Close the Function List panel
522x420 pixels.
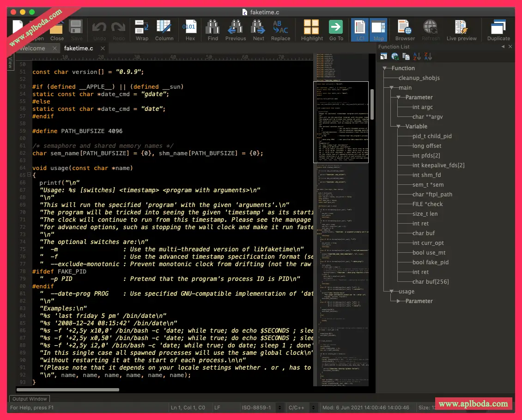click(510, 47)
